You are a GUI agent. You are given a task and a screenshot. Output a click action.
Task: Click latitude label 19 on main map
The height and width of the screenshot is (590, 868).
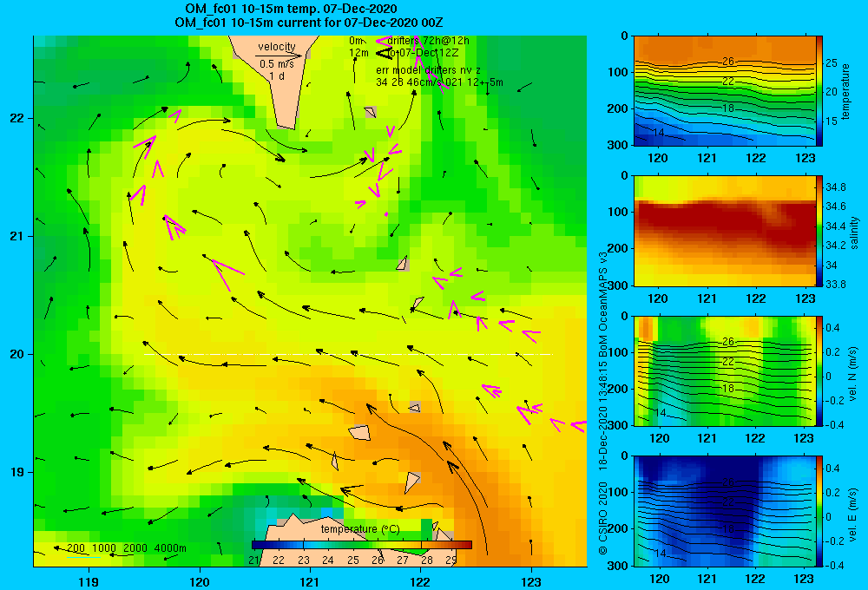(16, 472)
